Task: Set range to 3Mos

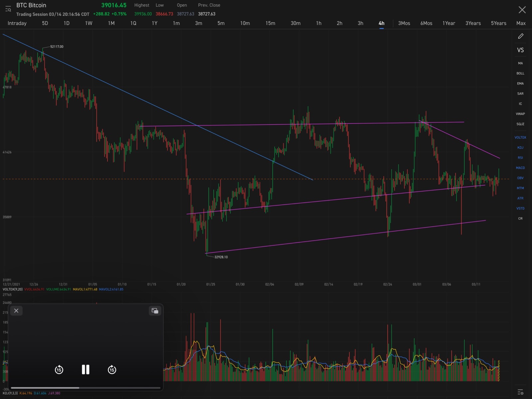Action: tap(404, 23)
